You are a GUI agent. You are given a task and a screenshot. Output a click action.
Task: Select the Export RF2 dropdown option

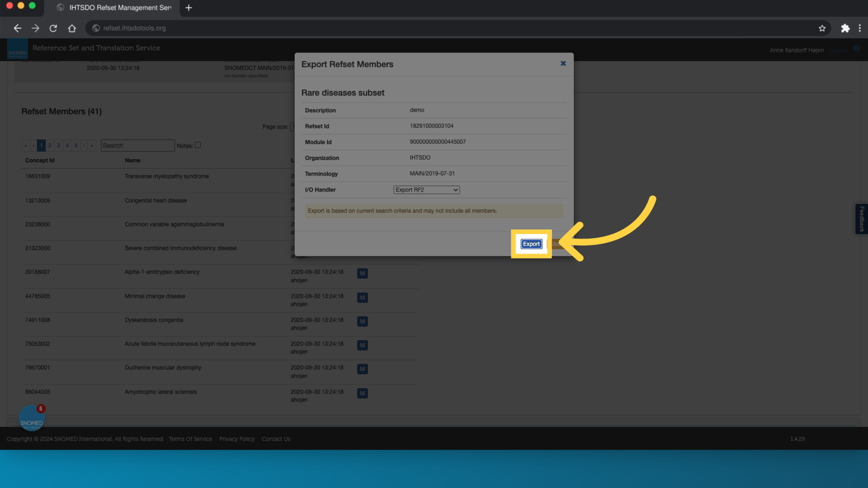[426, 189]
